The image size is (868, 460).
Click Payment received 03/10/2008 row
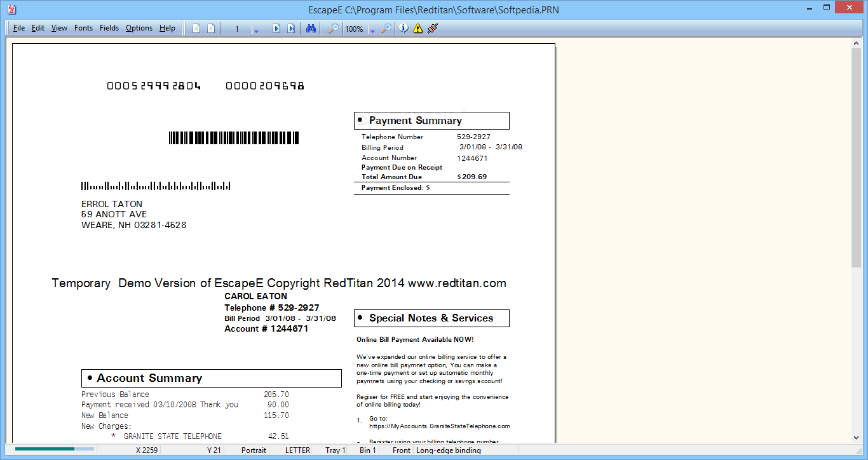(x=185, y=405)
